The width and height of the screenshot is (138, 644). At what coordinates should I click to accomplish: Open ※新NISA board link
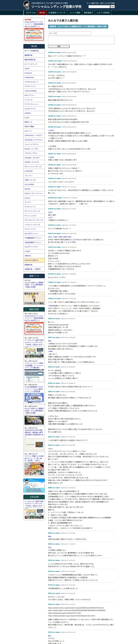coord(34,256)
